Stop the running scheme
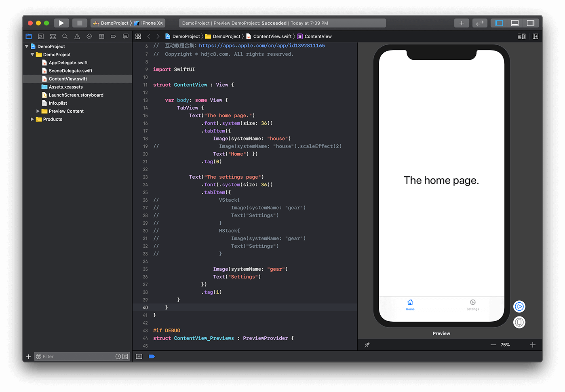This screenshot has width=565, height=392. point(80,23)
